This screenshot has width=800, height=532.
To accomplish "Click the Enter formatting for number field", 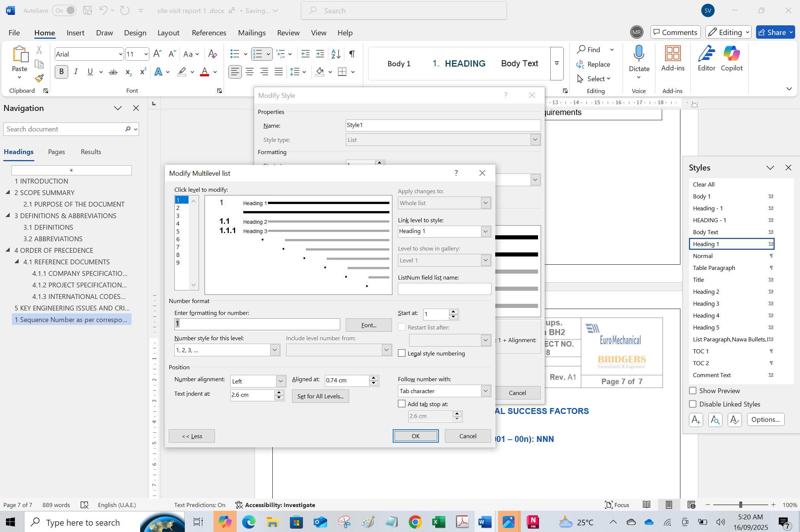I will tap(257, 324).
